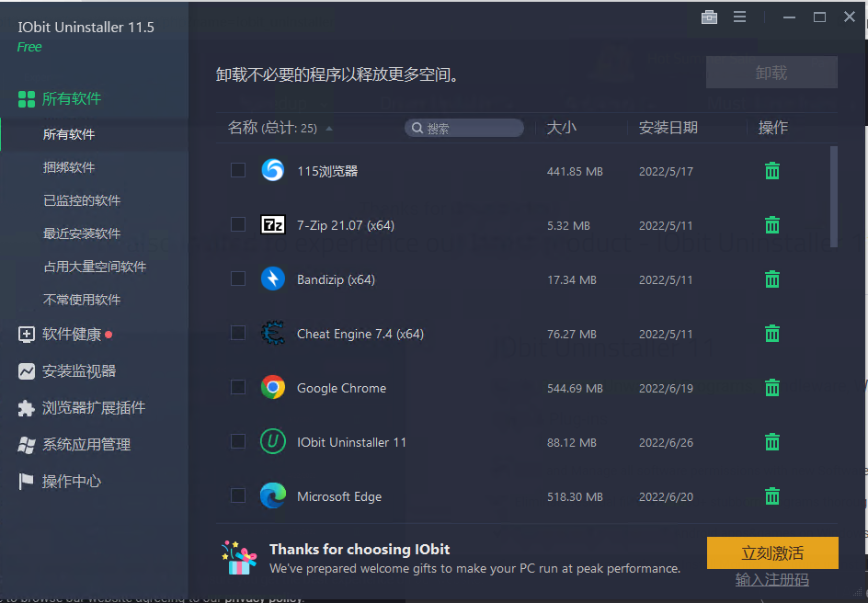
Task: Click the trash icon for 7-Zip 21.07
Action: coord(772,225)
